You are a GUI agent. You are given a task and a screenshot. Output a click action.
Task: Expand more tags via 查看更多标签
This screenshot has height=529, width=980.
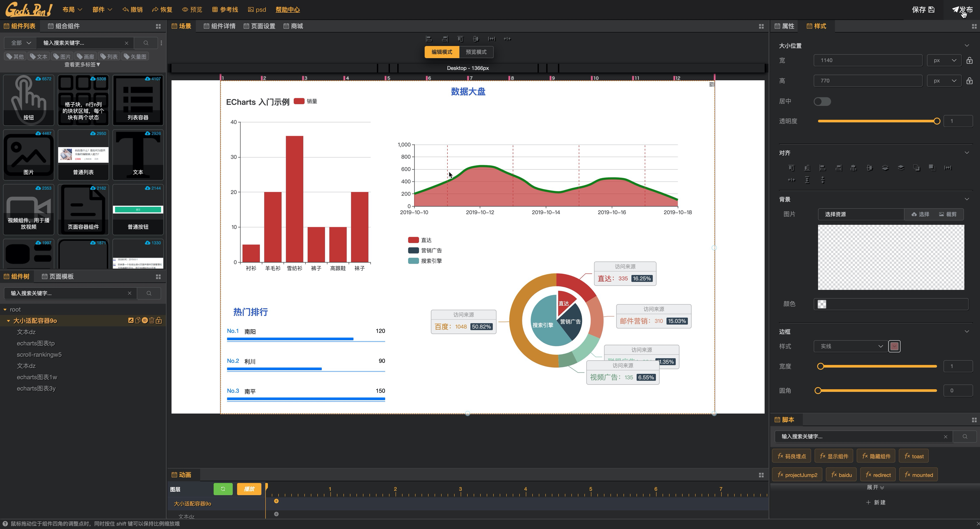coord(82,65)
